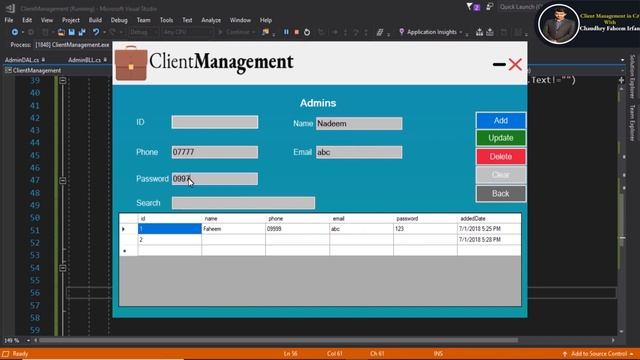The height and width of the screenshot is (360, 640).
Task: Switch to the AdminBLL.cs tab
Action: 84,60
